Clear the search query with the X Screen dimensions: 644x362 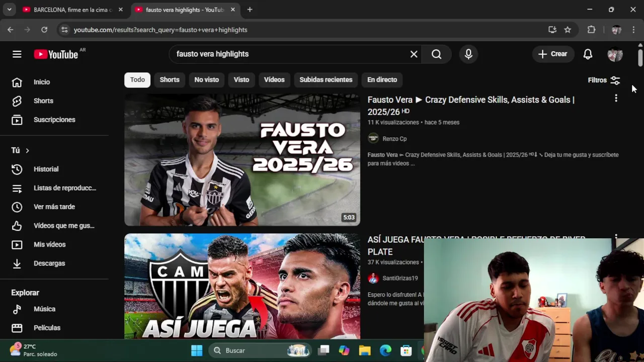414,54
